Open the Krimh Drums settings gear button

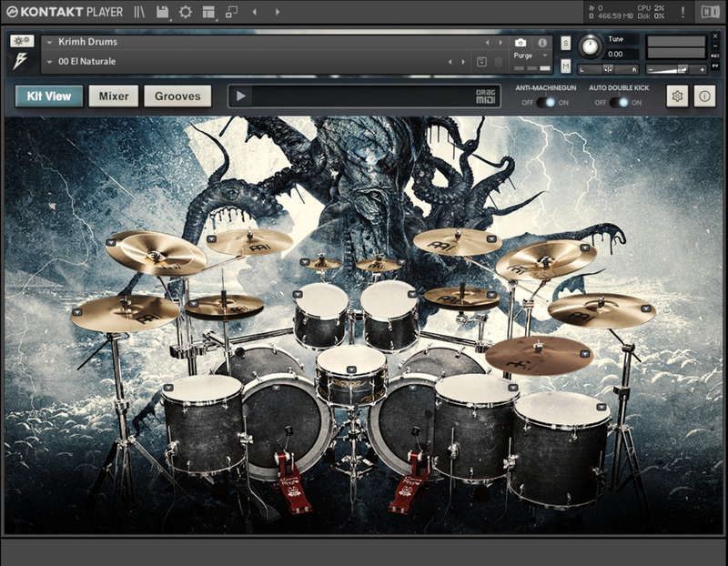(x=676, y=96)
